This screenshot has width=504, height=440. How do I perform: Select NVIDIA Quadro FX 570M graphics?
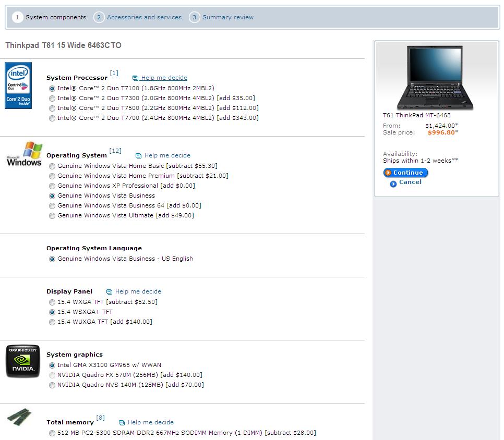(52, 375)
